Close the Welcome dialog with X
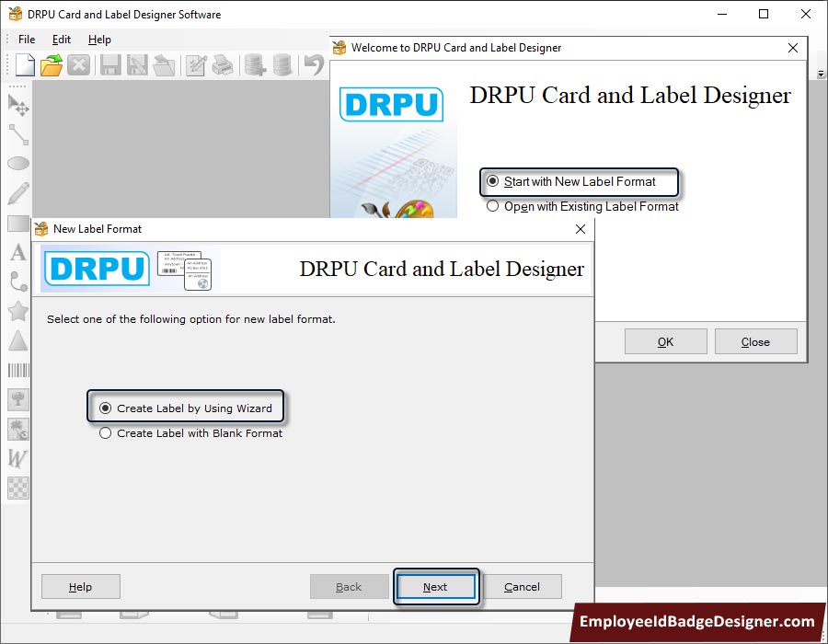 tap(793, 48)
